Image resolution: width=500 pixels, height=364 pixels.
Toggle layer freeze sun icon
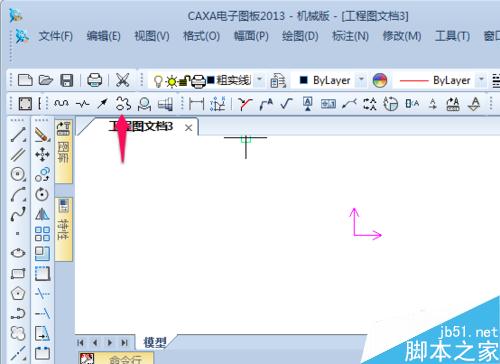[x=172, y=81]
